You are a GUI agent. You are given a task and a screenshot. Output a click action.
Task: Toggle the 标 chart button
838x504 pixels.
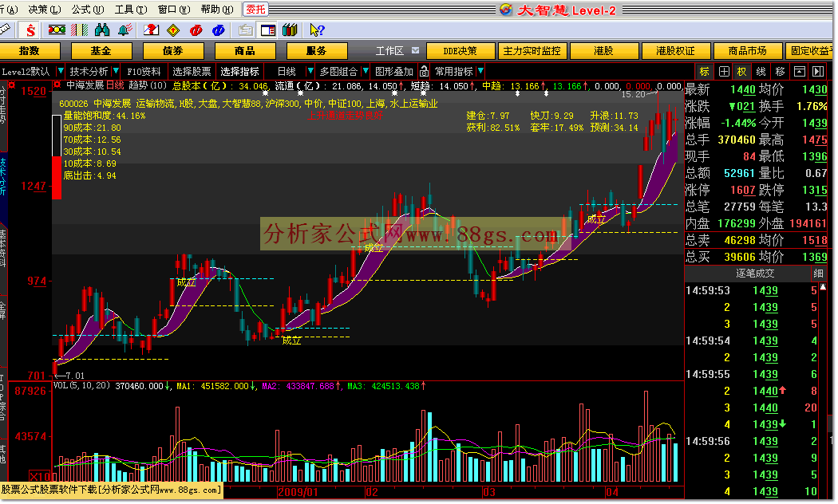point(705,72)
